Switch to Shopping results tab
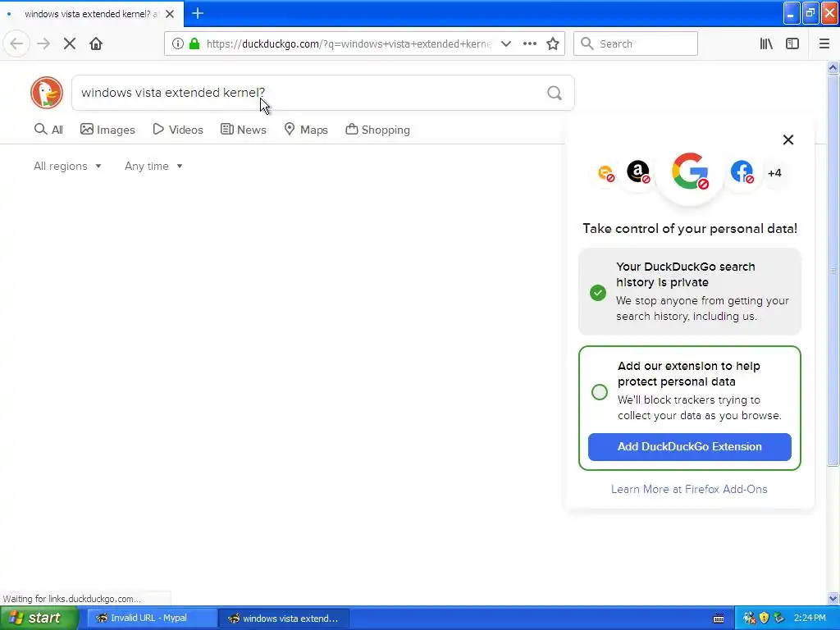Viewport: 840px width, 630px height. point(377,130)
